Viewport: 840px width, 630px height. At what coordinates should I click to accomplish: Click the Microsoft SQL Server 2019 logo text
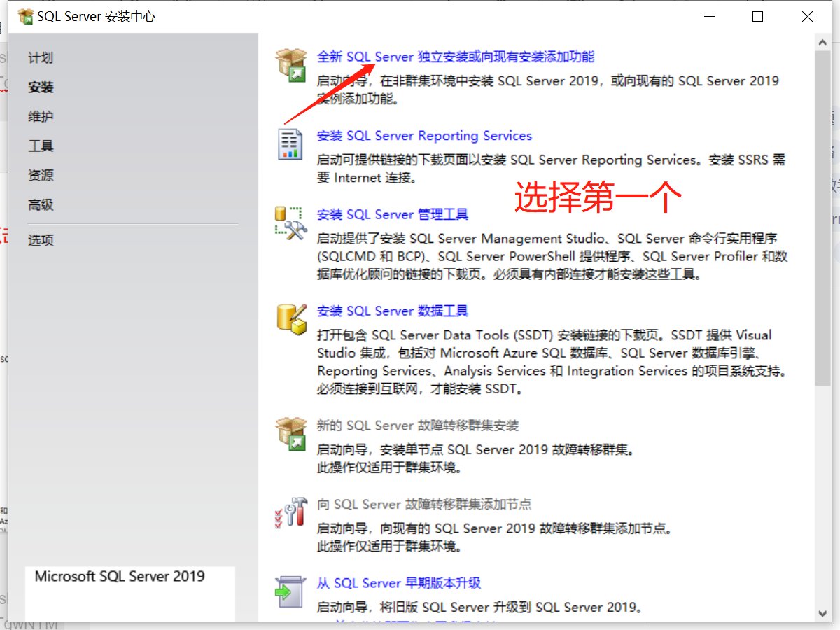(120, 577)
